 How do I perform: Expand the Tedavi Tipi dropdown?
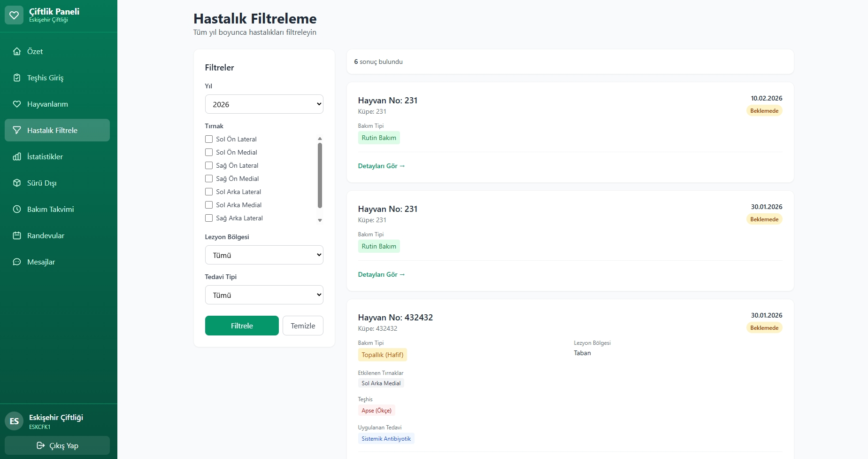pos(264,295)
